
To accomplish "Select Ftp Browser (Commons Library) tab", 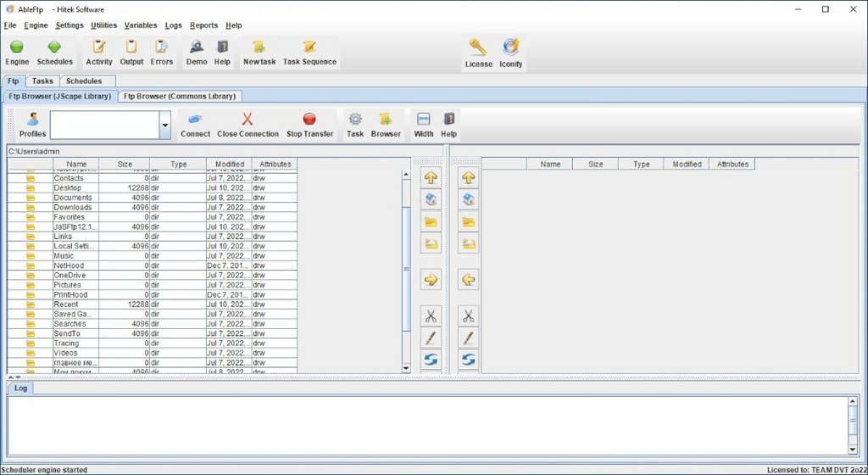I will (180, 97).
